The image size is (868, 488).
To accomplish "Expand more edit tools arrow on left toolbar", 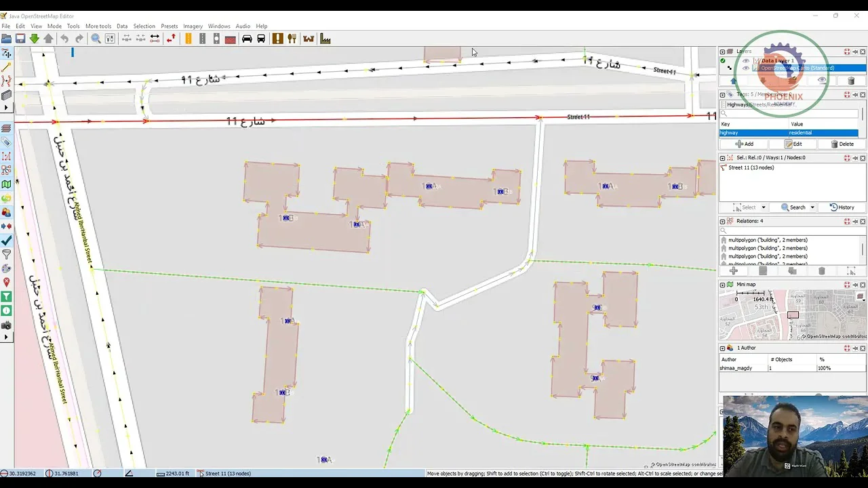I will tap(6, 108).
